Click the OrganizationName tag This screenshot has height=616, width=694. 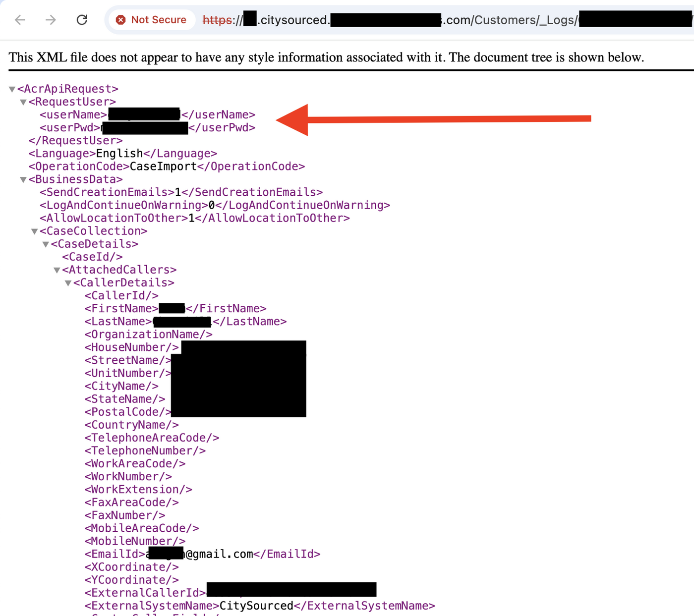coord(149,335)
